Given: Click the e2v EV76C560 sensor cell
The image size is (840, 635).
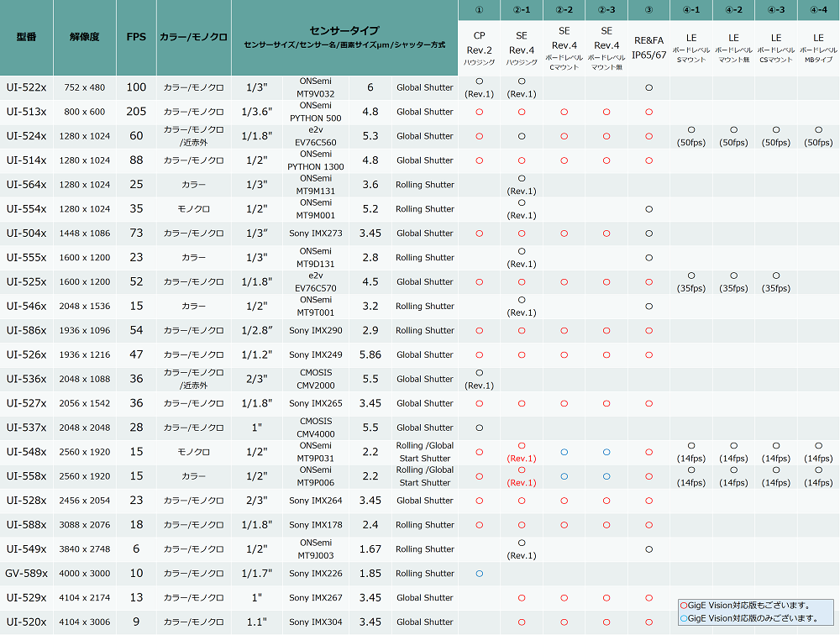Looking at the screenshot, I should 316,136.
